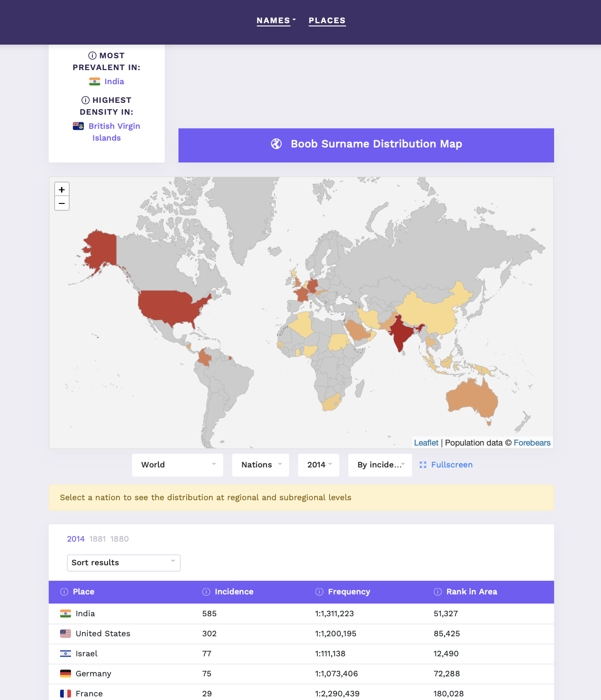Follow the Leaflet attribution link
This screenshot has height=700, width=601.
[426, 443]
